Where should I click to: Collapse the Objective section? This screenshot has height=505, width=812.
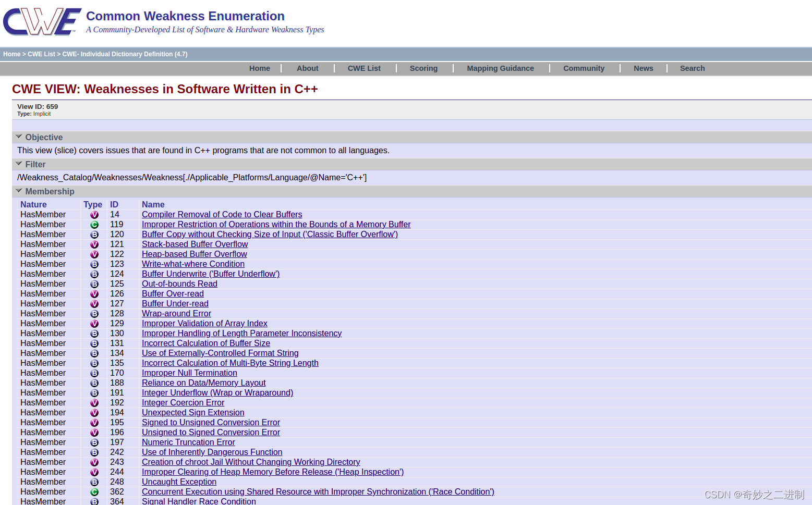click(x=19, y=137)
